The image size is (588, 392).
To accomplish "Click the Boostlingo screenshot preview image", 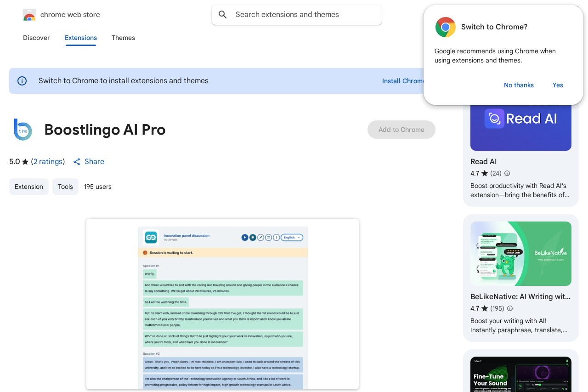I will coord(222,304).
